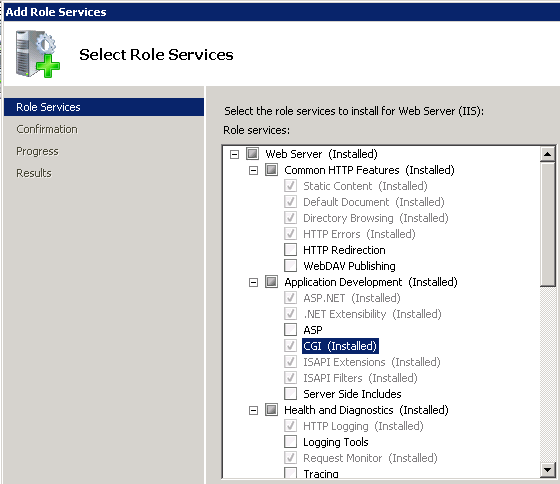560x484 pixels.
Task: Select the Role Services wizard step
Action: coord(104,107)
